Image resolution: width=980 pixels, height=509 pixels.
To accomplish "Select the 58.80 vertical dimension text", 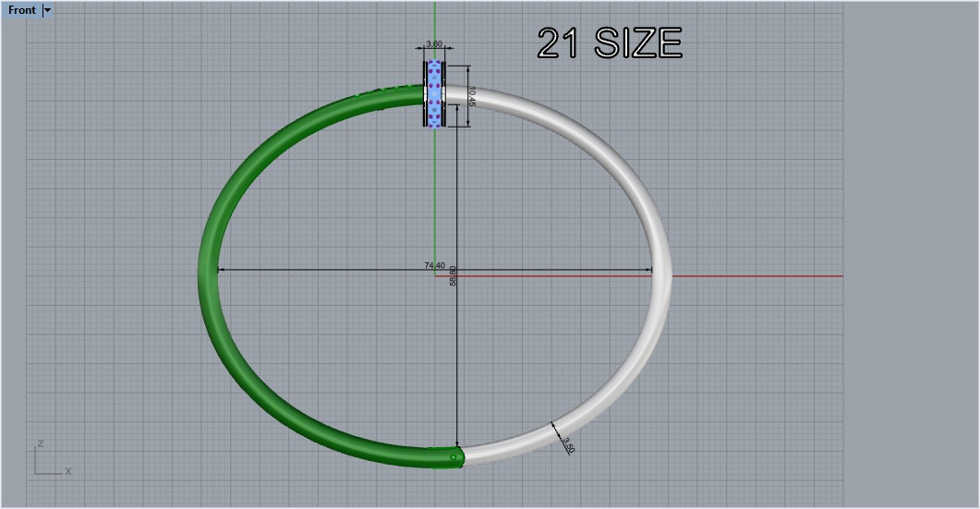I will click(x=454, y=276).
